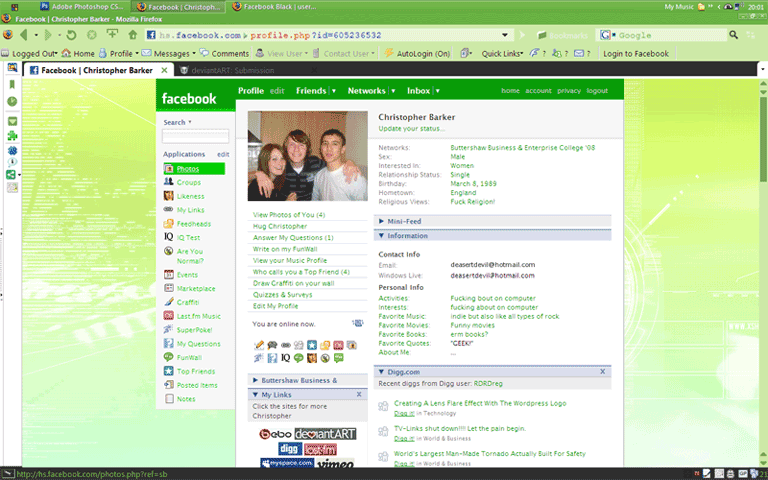Go back with the browser back arrow

click(24, 35)
